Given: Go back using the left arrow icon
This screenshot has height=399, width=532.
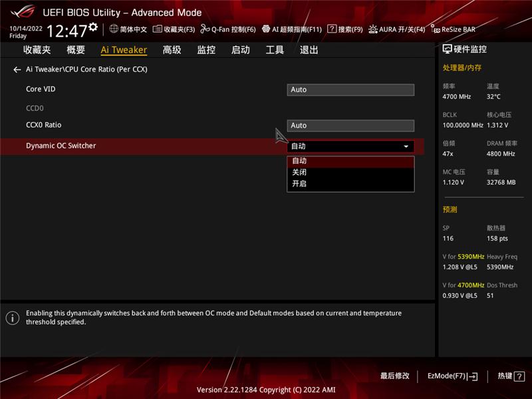Looking at the screenshot, I should (x=17, y=70).
